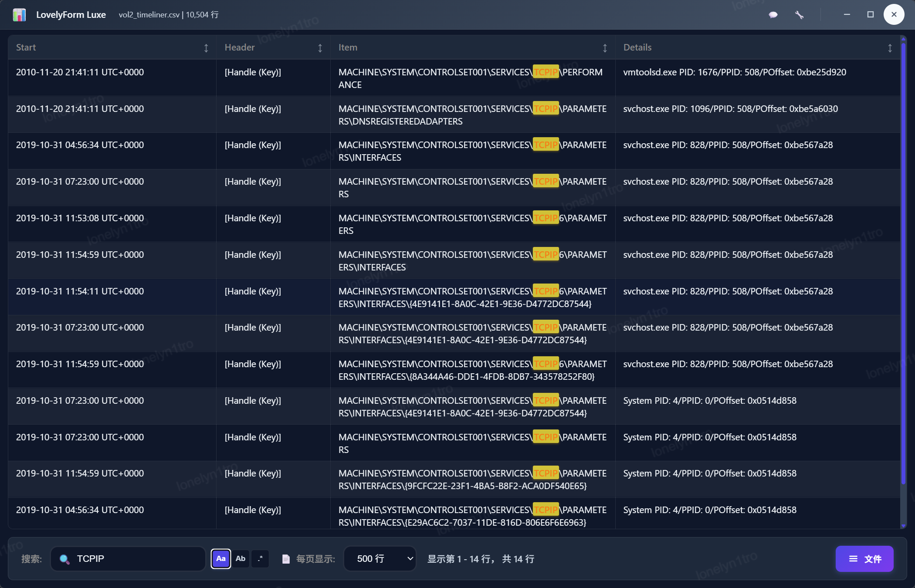The height and width of the screenshot is (588, 915).
Task: Sort rows using Item column arrows
Action: point(605,48)
